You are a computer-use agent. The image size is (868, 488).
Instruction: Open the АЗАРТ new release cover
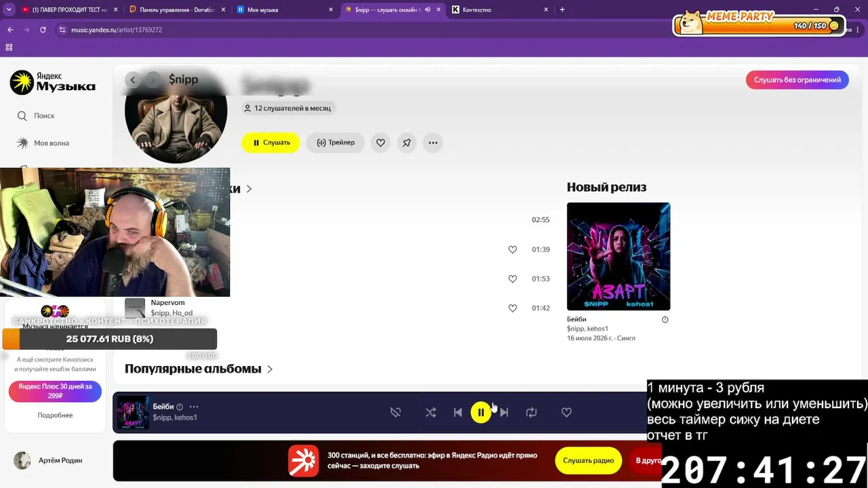point(618,256)
